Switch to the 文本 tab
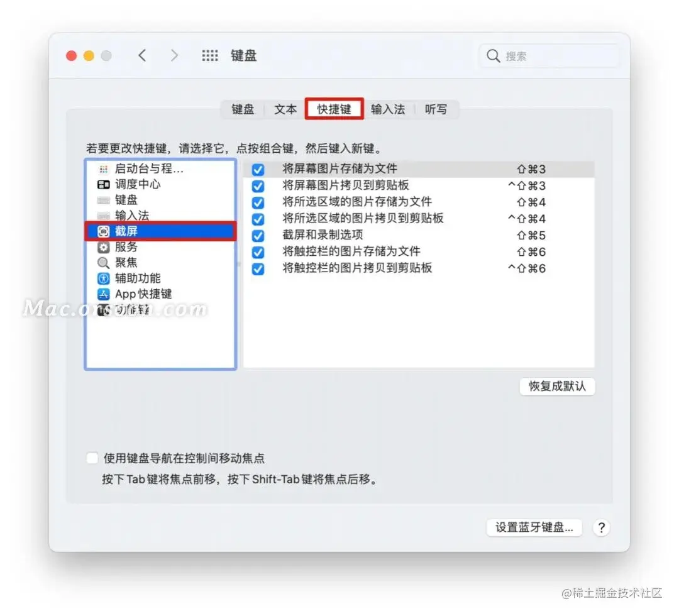The height and width of the screenshot is (616, 679). tap(285, 109)
